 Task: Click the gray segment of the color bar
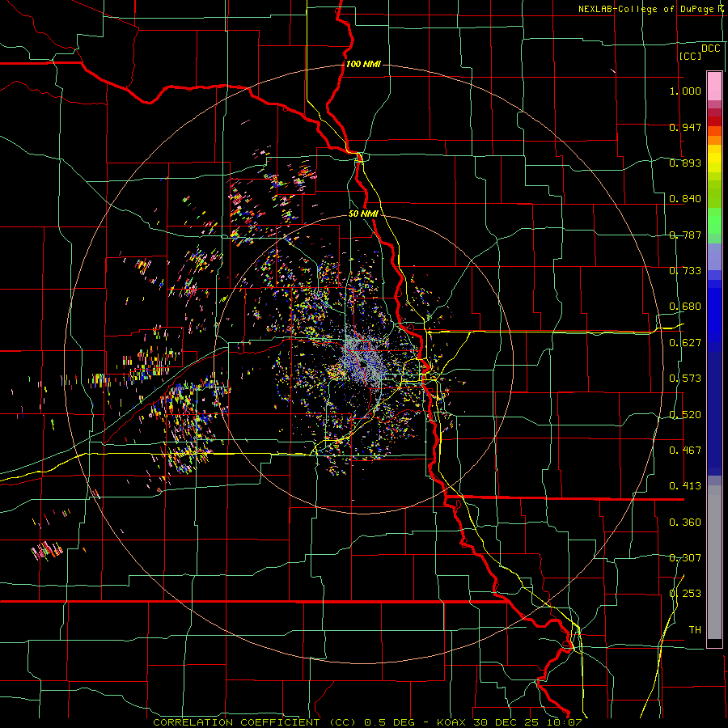pyautogui.click(x=714, y=562)
